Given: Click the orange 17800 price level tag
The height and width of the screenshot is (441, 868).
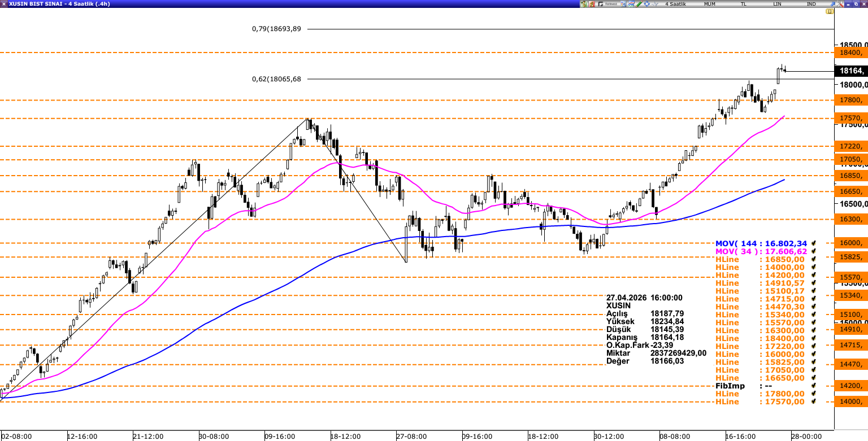Looking at the screenshot, I should click(850, 100).
